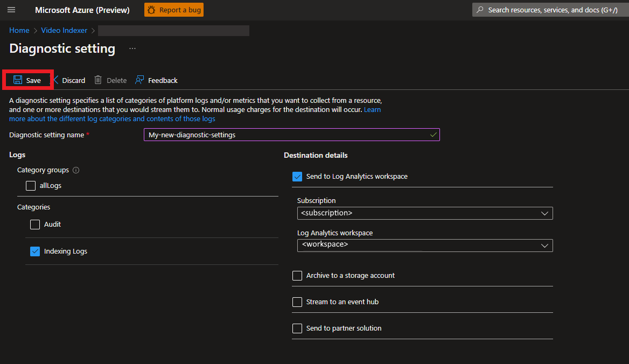Click the Save disk icon
Screen dimensions: 629x364
[x=18, y=80]
